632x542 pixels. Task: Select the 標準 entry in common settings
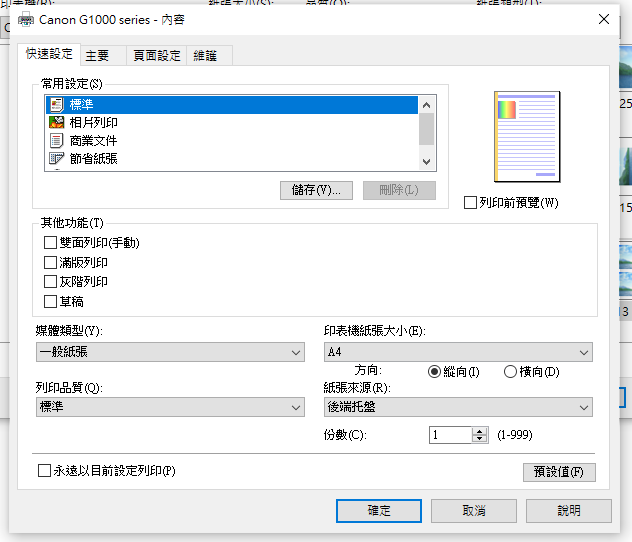tap(231, 105)
